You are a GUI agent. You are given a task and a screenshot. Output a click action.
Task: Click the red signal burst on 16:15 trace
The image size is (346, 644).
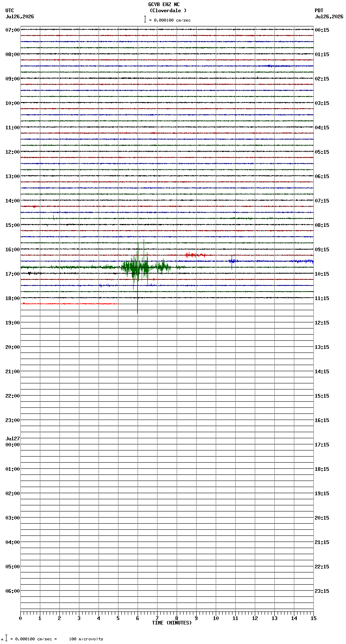[x=195, y=255]
